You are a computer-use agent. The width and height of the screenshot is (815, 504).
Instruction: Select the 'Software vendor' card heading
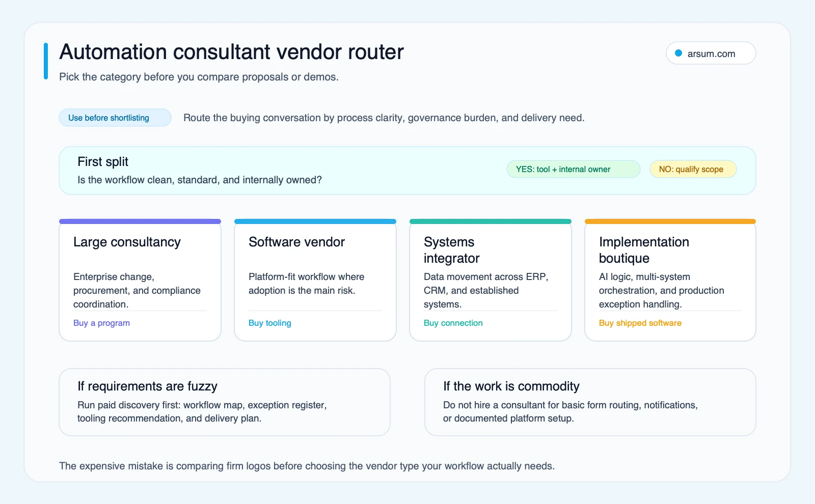[x=296, y=242]
